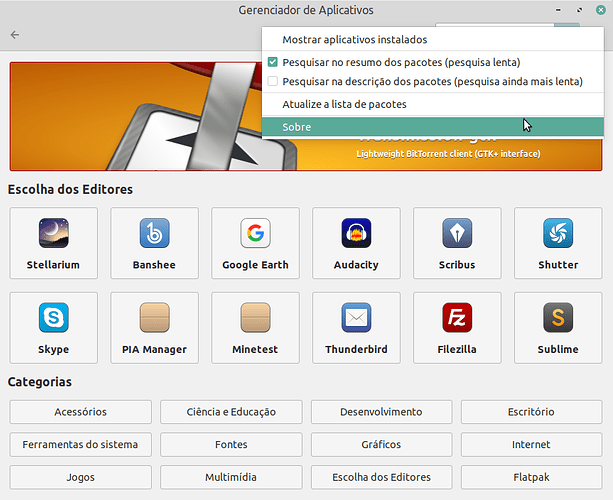The width and height of the screenshot is (613, 500).
Task: Maximize the Gerenciador de Aplicativos window
Action: [579, 10]
